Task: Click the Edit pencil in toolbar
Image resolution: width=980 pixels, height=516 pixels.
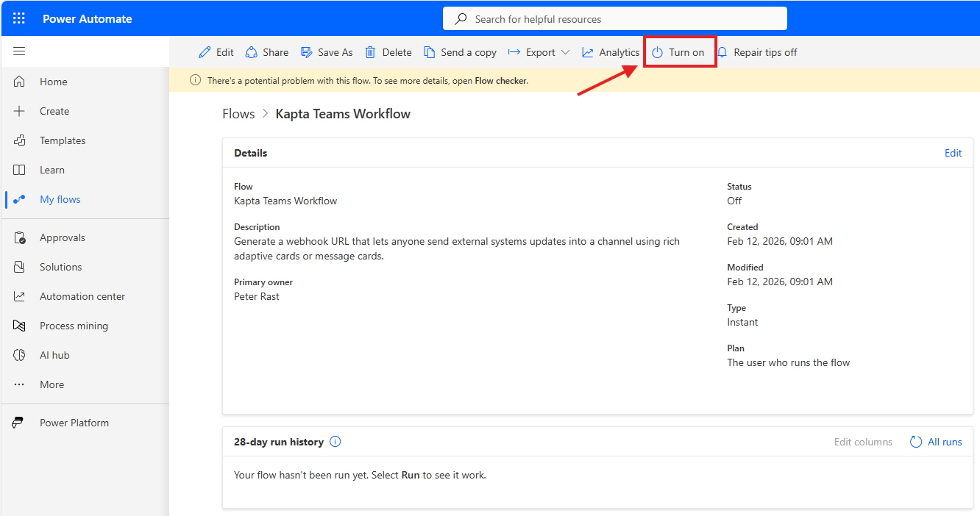Action: pyautogui.click(x=205, y=52)
